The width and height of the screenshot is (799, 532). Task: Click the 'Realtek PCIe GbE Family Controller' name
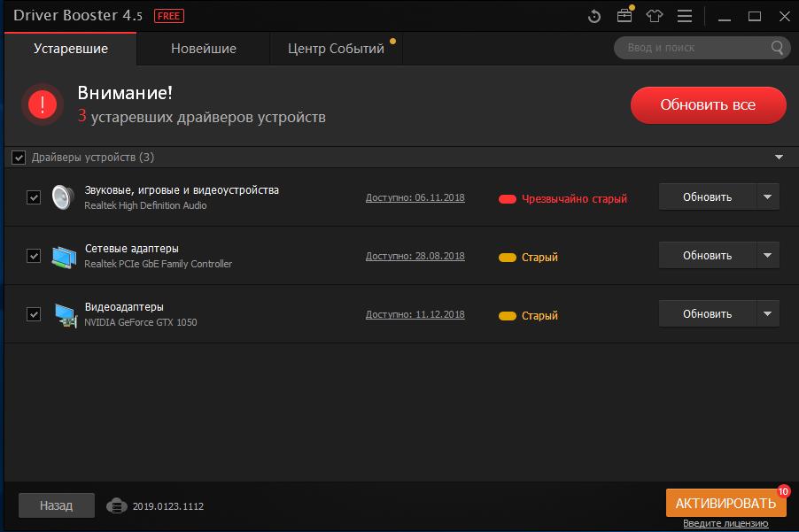[x=158, y=264]
